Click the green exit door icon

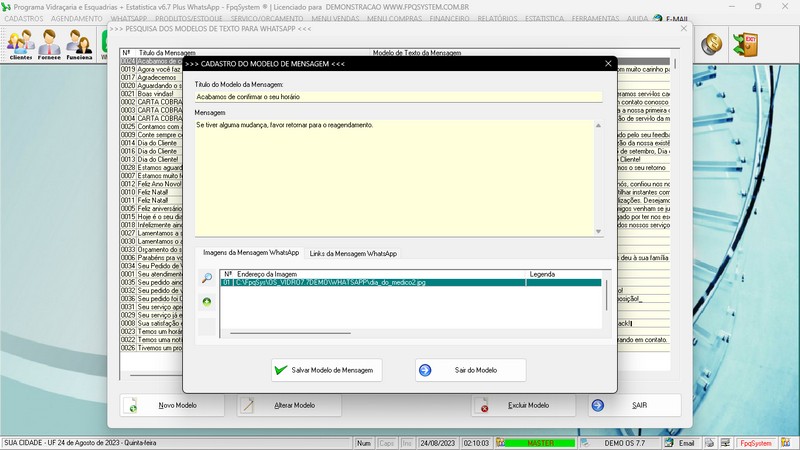744,44
